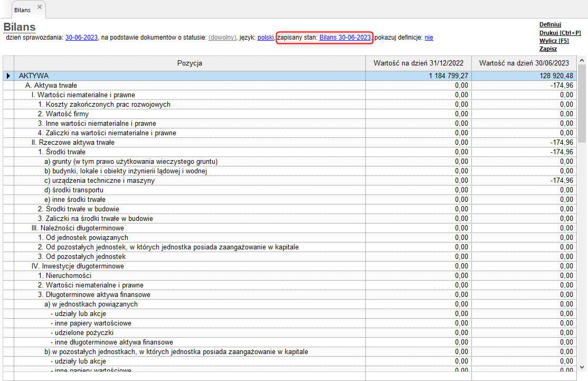Save the balance with Zapisz
This screenshot has width=588, height=381.
pos(547,49)
